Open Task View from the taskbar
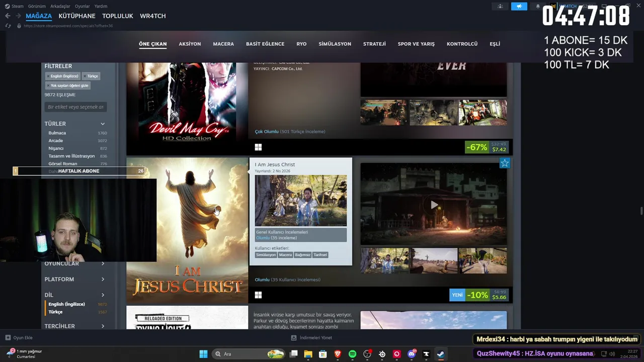Image resolution: width=644 pixels, height=362 pixels. pos(293,354)
